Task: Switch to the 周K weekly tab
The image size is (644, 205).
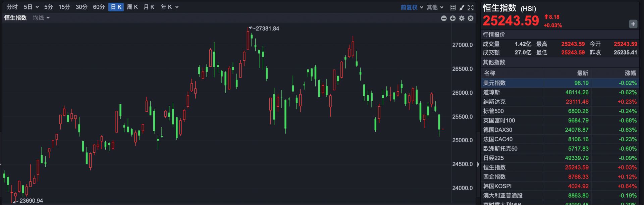Action: [x=132, y=7]
